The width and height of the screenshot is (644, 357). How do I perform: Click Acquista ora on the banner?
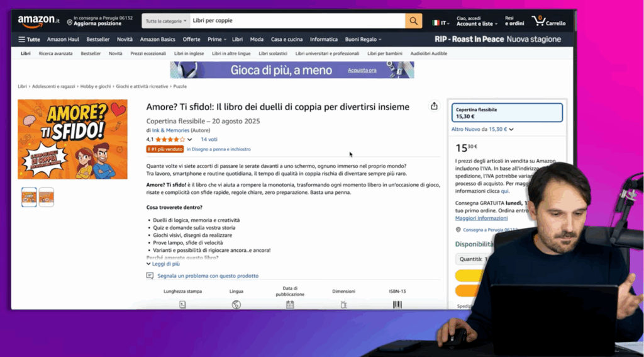[x=362, y=71]
